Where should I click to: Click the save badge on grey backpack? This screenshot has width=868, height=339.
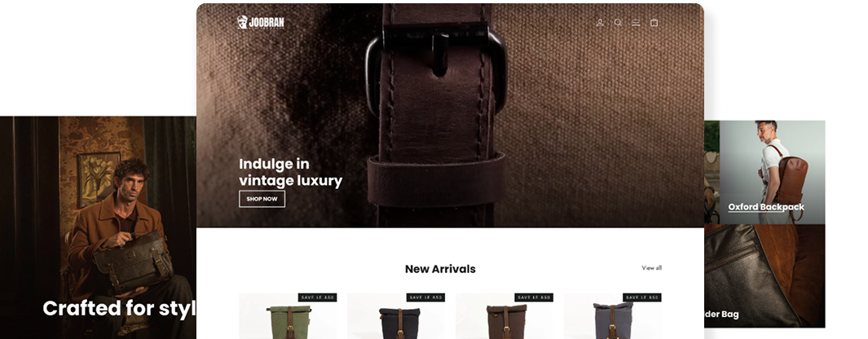pyautogui.click(x=642, y=297)
